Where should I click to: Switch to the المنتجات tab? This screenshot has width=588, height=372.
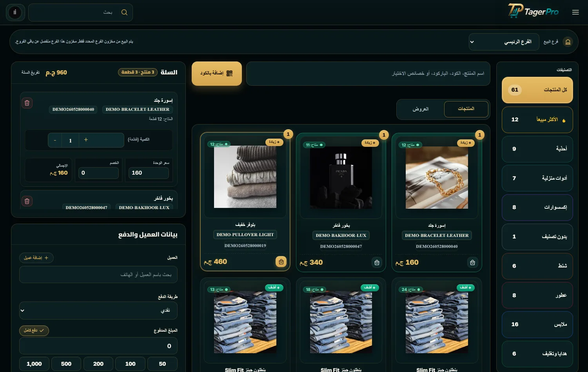click(466, 109)
